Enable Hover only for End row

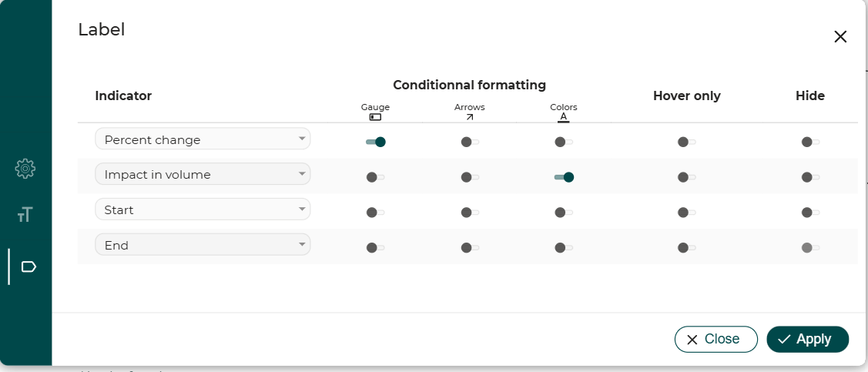(x=686, y=248)
